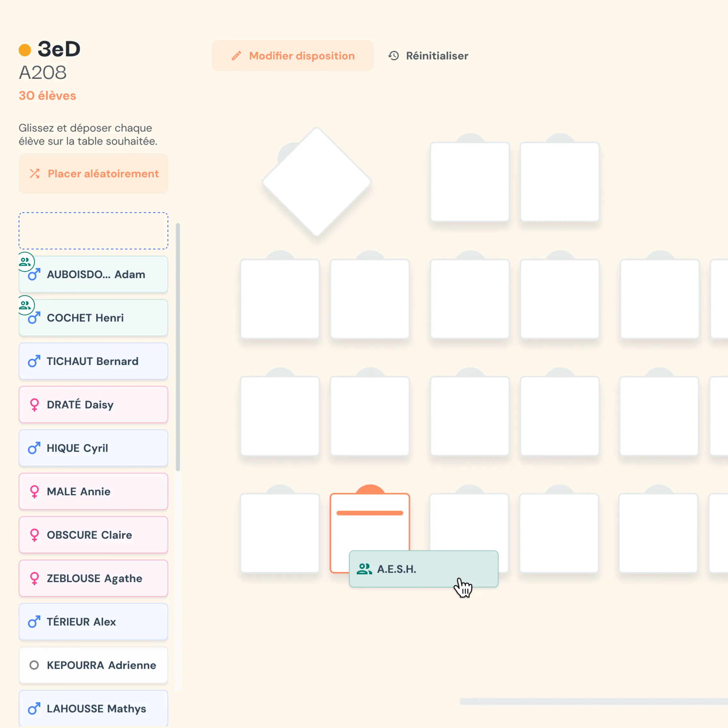The image size is (728, 728).
Task: Click the neutral circle icon of KEPOURRA Adrienne
Action: tap(34, 665)
